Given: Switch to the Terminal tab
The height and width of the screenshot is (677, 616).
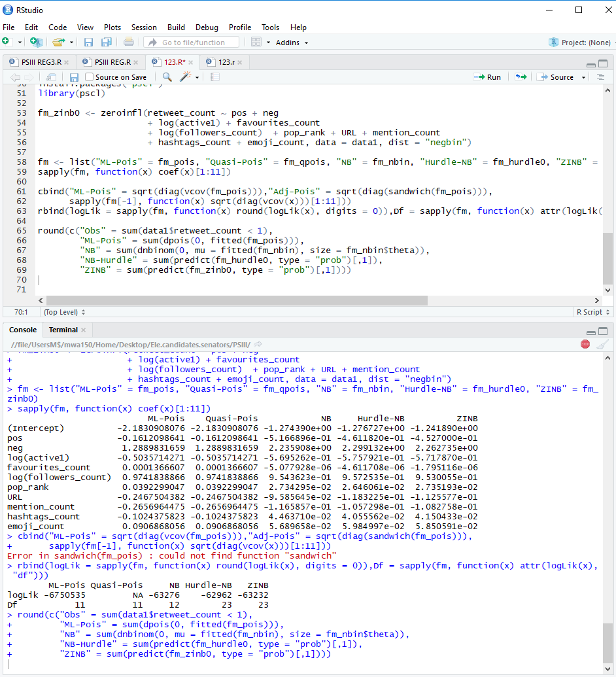Looking at the screenshot, I should click(63, 330).
